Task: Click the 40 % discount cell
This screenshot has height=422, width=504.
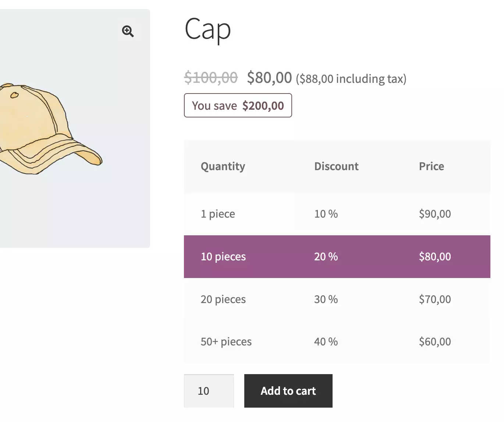Action: [326, 342]
